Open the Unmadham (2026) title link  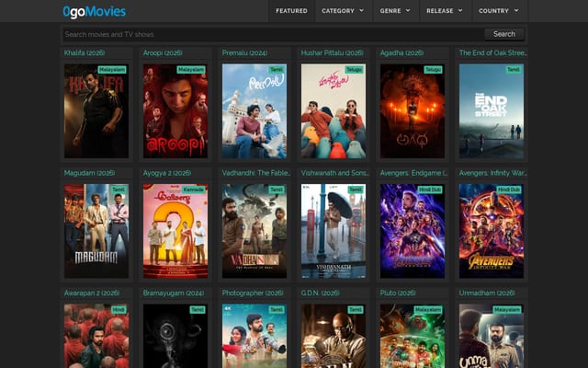click(487, 293)
